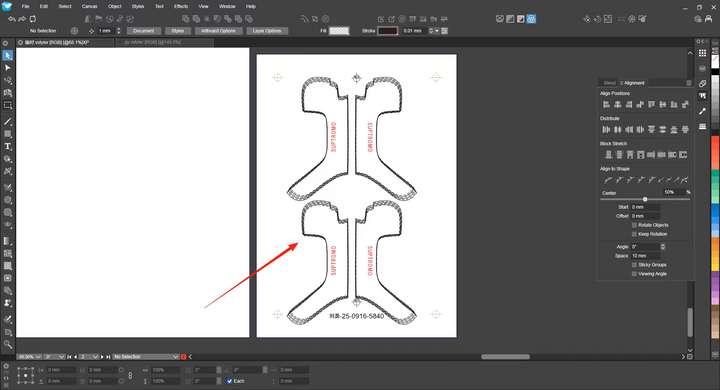
Task: Click the Space 10 mm field
Action: click(x=645, y=256)
